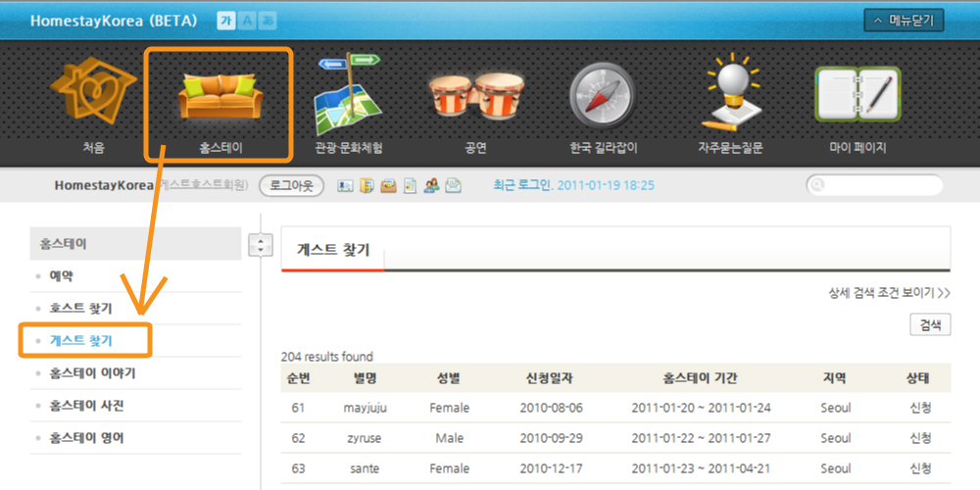Image resolution: width=980 pixels, height=490 pixels.
Task: Click nickname sante in the table
Action: pos(365,468)
